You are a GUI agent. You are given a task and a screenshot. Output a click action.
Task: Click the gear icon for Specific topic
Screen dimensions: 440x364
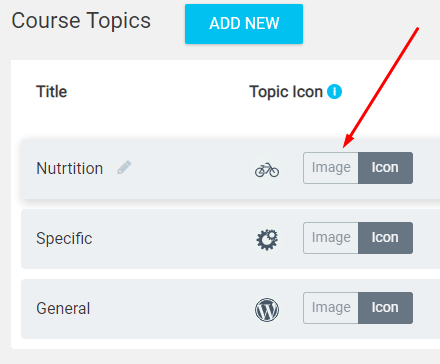click(x=267, y=239)
